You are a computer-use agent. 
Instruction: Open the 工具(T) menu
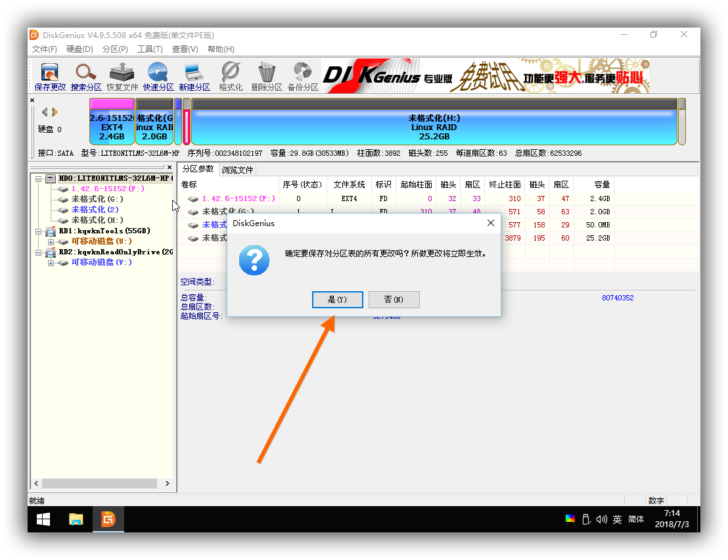pyautogui.click(x=150, y=49)
